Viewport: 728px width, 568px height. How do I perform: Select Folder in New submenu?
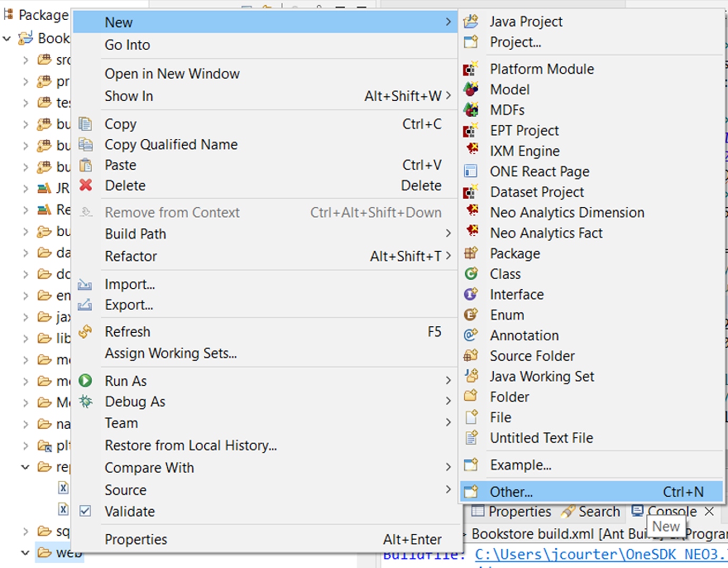click(591, 397)
